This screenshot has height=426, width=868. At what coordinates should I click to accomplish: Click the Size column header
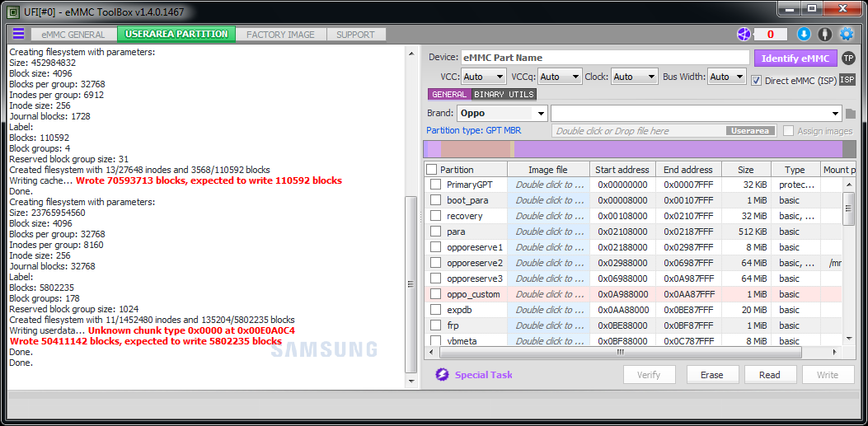click(x=745, y=169)
